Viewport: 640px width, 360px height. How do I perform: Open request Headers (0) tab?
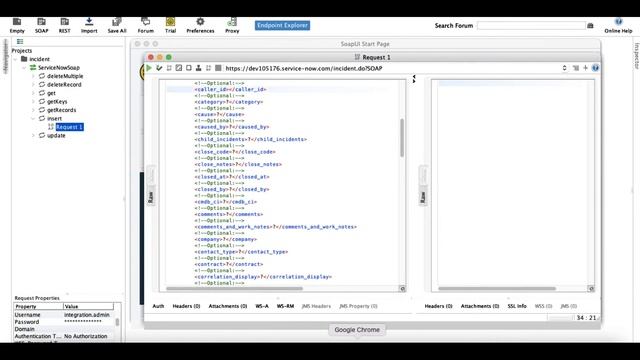pos(186,306)
